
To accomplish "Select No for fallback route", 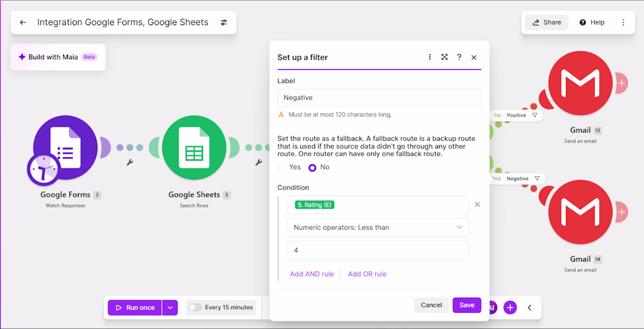I will [312, 167].
